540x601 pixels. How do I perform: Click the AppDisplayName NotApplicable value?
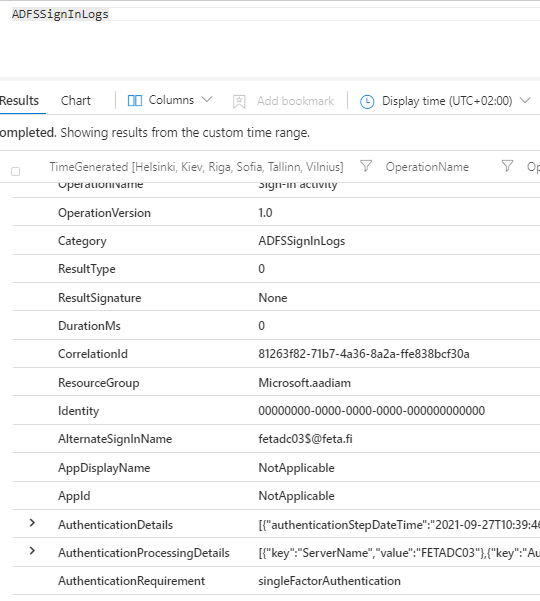297,468
